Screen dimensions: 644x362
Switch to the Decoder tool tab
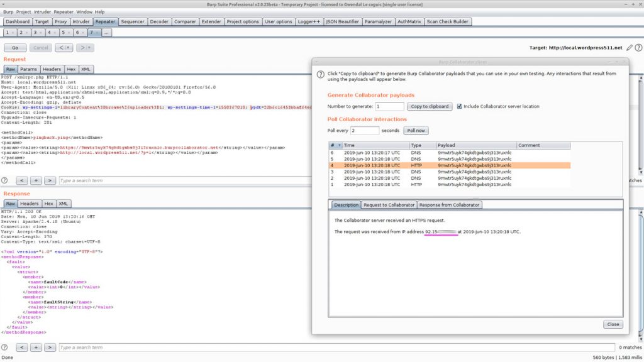click(x=159, y=21)
